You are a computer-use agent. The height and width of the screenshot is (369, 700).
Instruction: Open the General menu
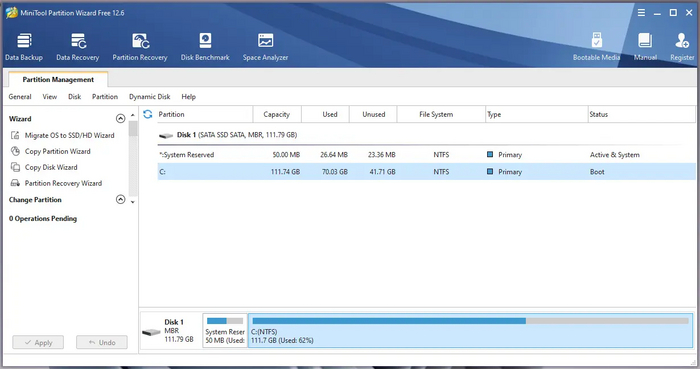coord(20,97)
